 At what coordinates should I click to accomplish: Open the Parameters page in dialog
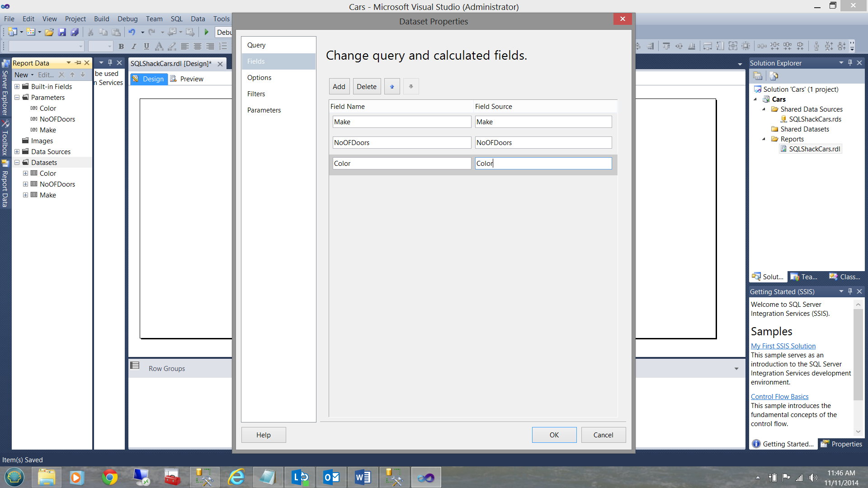tap(264, 110)
